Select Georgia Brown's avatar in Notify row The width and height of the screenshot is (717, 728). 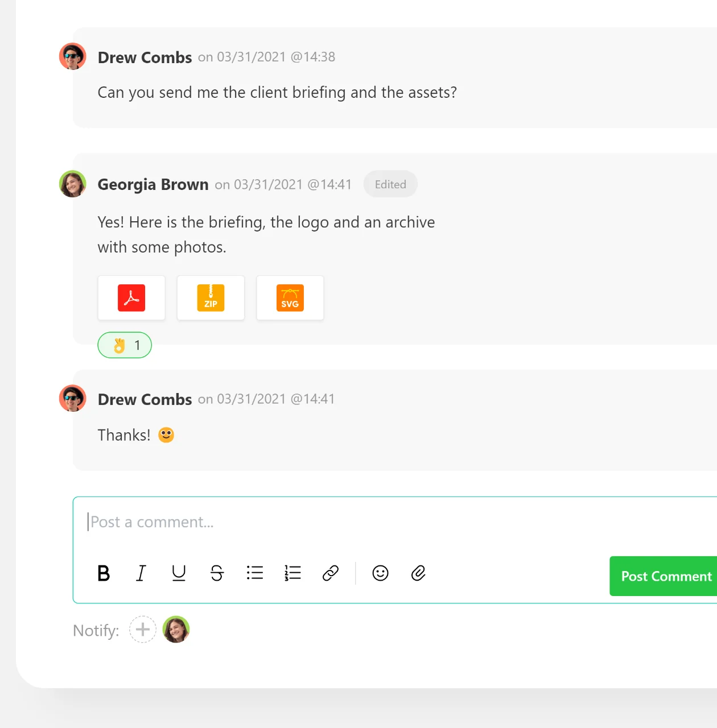click(176, 630)
